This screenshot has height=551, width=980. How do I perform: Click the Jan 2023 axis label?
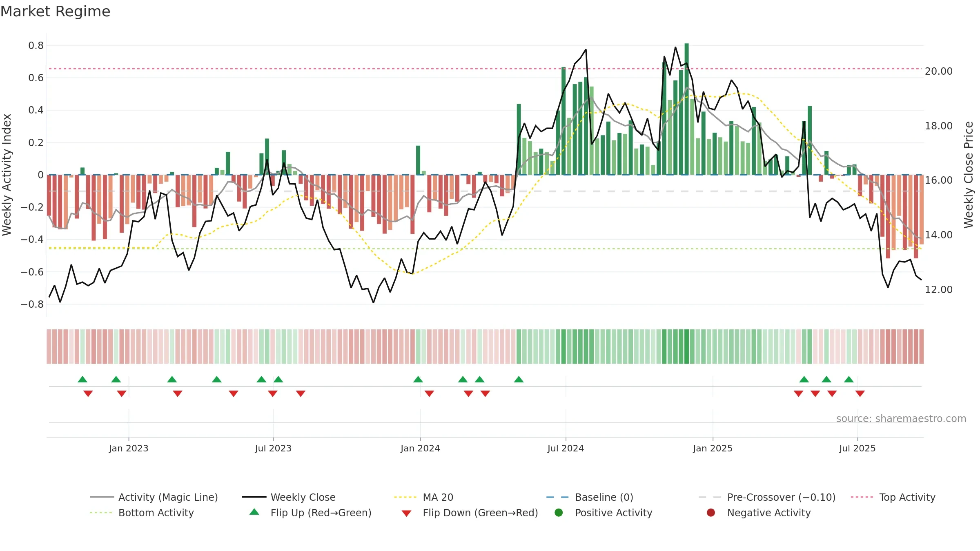click(129, 449)
